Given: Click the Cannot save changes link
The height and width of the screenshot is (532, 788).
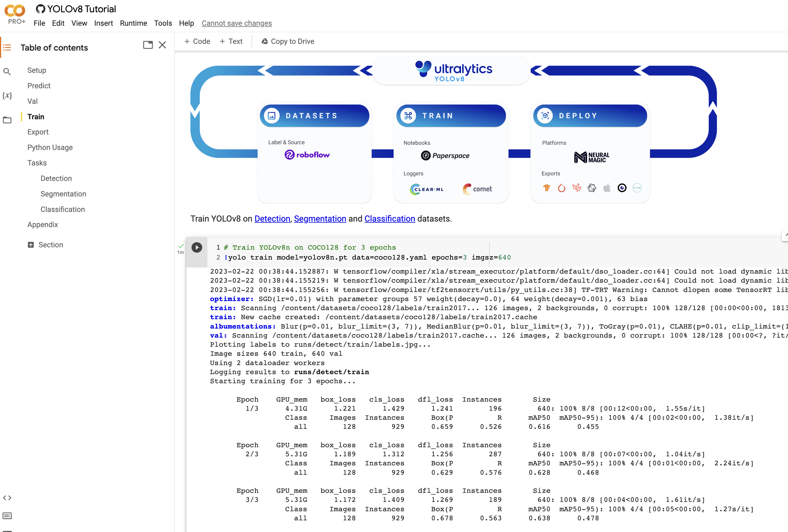Looking at the screenshot, I should [x=237, y=23].
